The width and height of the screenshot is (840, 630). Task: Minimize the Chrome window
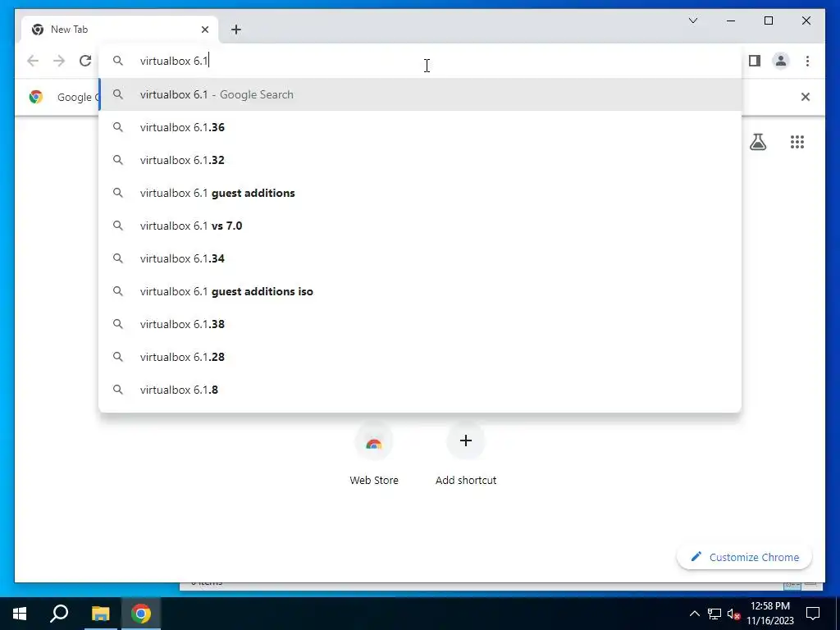point(731,21)
